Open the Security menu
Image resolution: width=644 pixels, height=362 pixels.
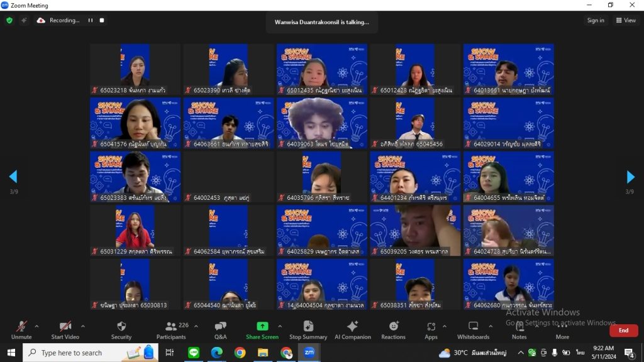(x=121, y=330)
